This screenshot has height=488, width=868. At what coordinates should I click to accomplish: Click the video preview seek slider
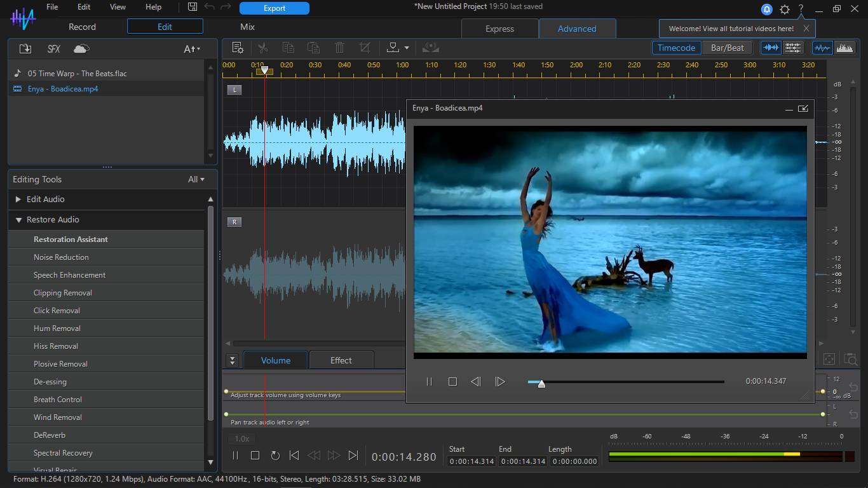click(x=625, y=382)
